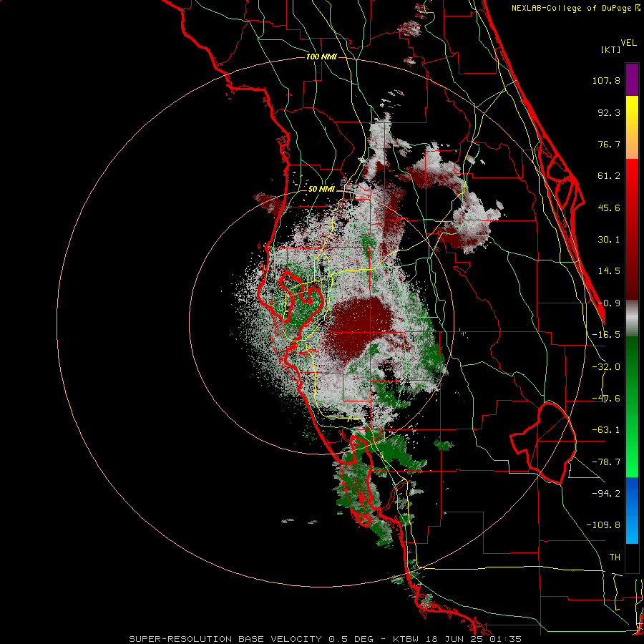Click the 50 NMI range ring label
This screenshot has height=644, width=644.
point(321,190)
